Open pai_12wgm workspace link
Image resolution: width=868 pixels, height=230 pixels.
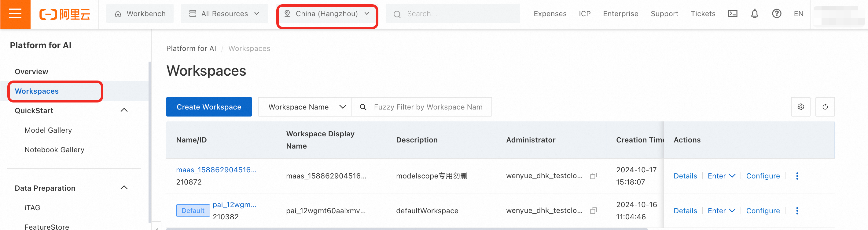[x=234, y=204]
